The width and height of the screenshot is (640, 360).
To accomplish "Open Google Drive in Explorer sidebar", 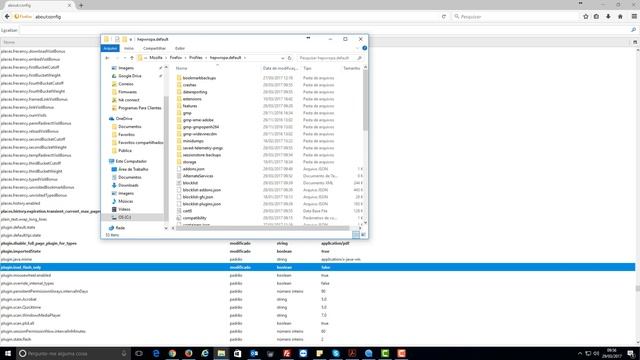I will coord(129,76).
